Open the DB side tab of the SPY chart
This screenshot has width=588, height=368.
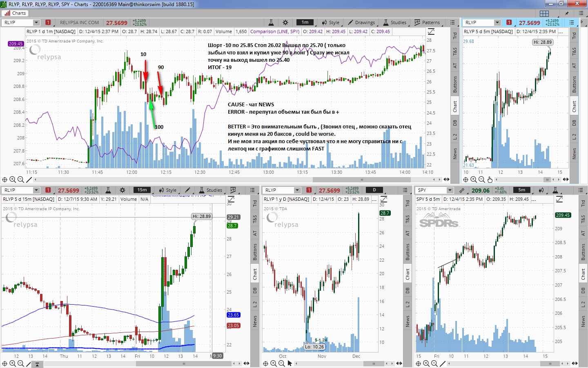[583, 290]
